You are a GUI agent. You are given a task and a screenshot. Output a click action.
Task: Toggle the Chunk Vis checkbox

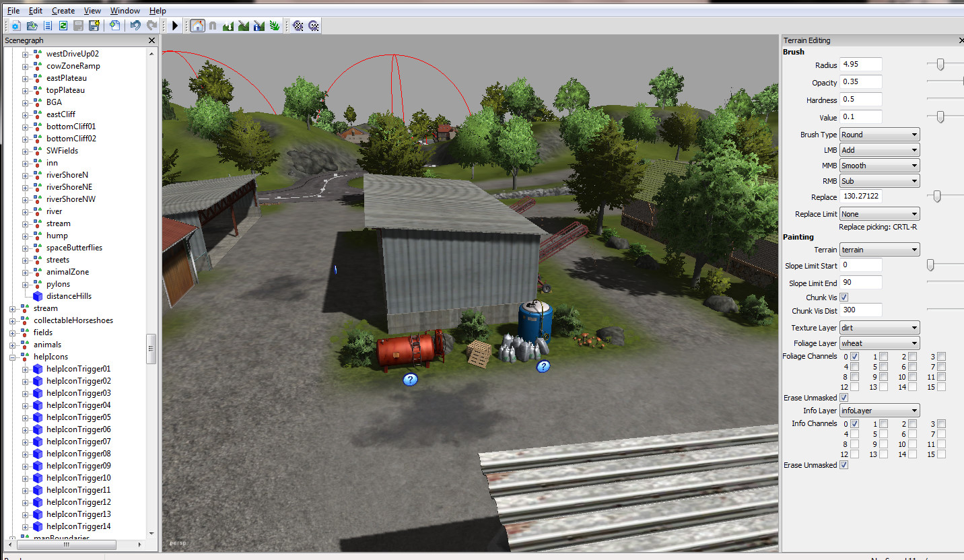click(x=844, y=297)
